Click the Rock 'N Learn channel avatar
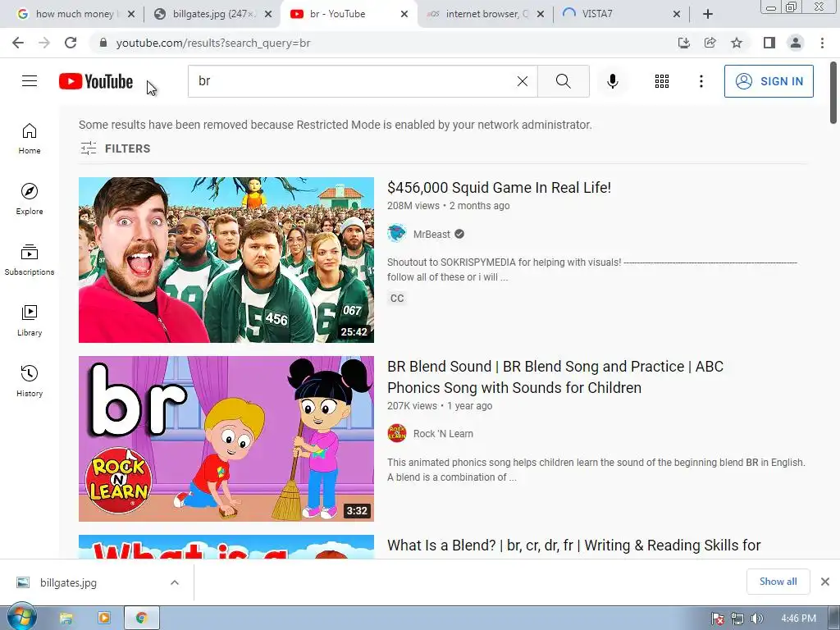Viewport: 840px width, 630px height. pos(397,433)
